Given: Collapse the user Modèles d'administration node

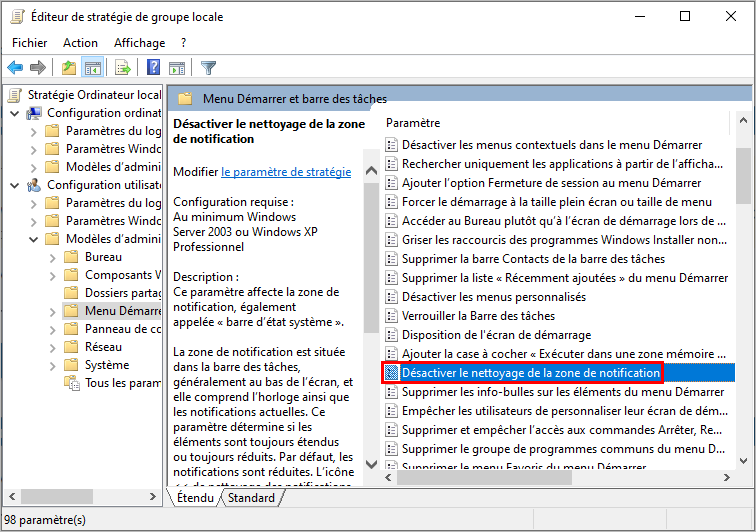Looking at the screenshot, I should pyautogui.click(x=33, y=239).
